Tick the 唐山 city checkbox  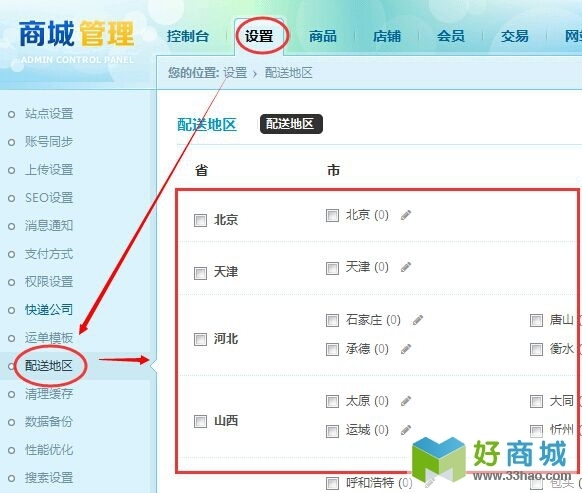[x=536, y=320]
